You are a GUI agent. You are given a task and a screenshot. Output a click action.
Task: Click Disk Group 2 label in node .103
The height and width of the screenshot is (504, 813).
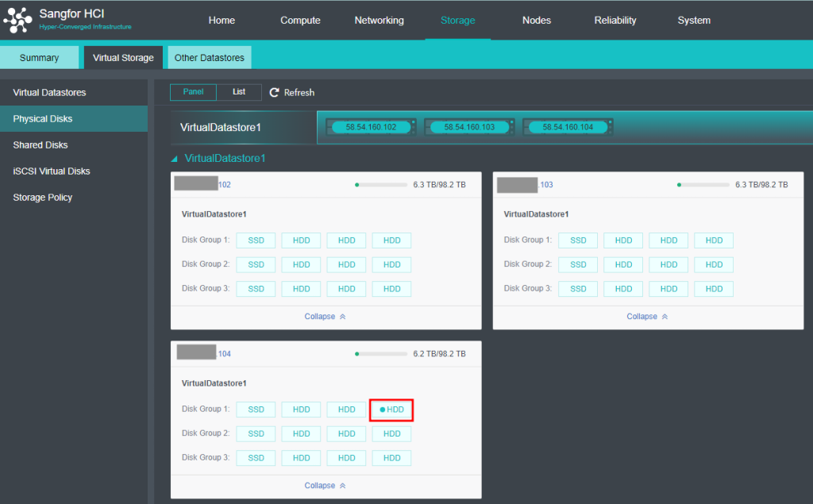[x=528, y=264]
